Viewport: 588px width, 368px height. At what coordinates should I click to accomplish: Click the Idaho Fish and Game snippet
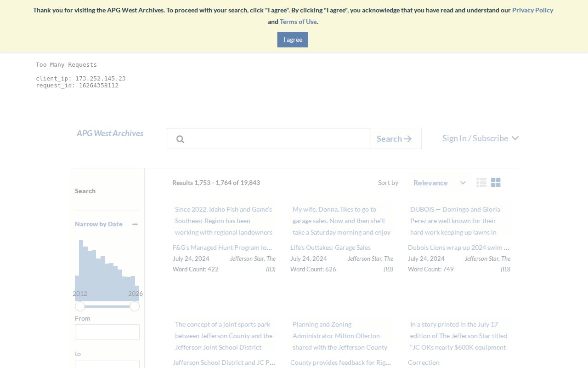(x=224, y=221)
